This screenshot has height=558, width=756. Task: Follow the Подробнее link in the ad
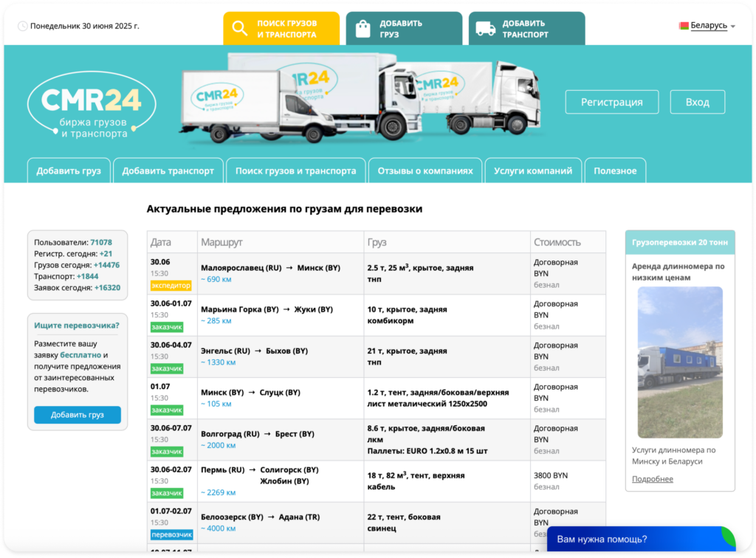point(653,479)
